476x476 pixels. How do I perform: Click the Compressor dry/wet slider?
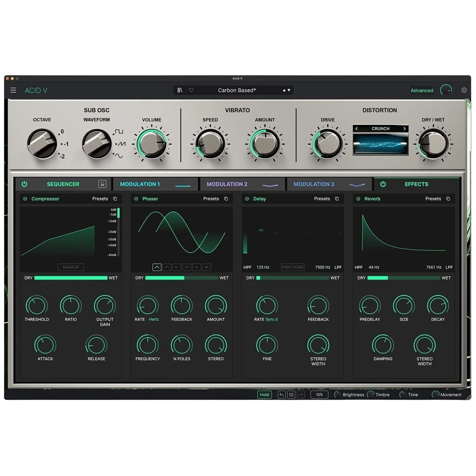(71, 278)
